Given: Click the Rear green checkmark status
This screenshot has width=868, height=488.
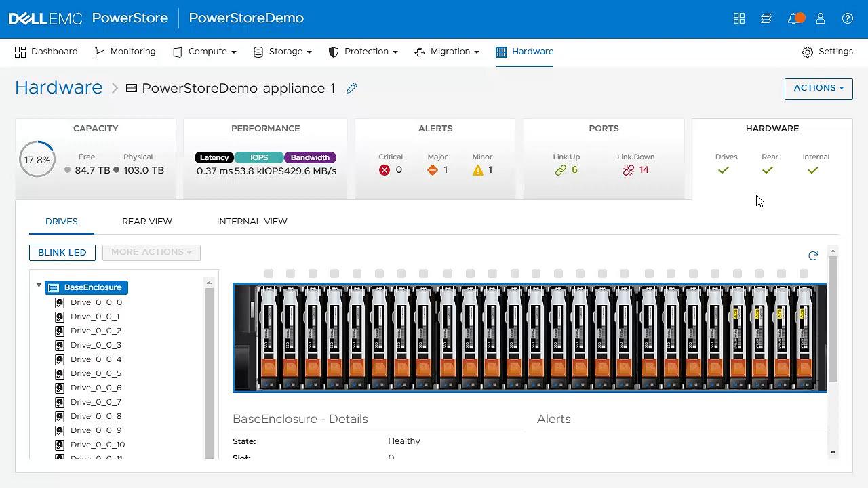Looking at the screenshot, I should (x=768, y=170).
